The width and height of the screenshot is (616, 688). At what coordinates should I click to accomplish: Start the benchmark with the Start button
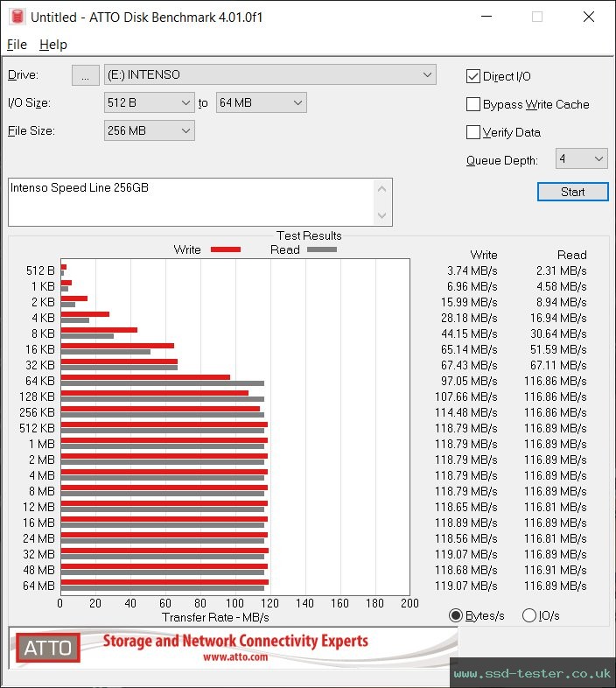(572, 192)
